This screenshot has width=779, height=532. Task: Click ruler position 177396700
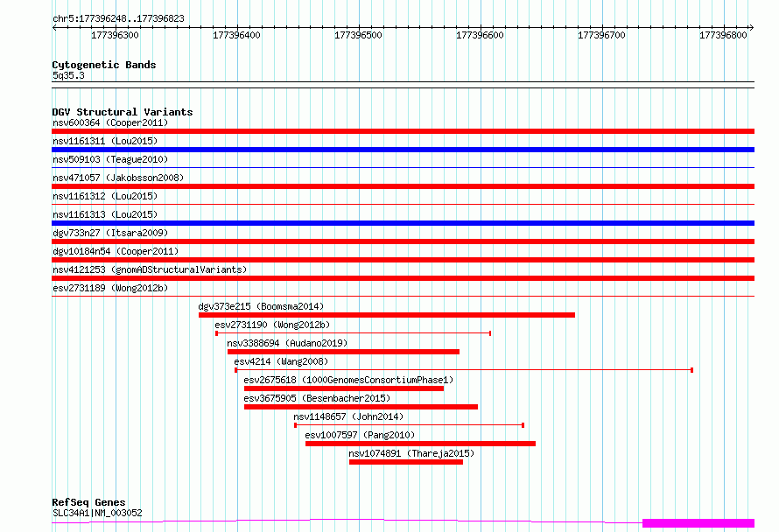pyautogui.click(x=601, y=35)
